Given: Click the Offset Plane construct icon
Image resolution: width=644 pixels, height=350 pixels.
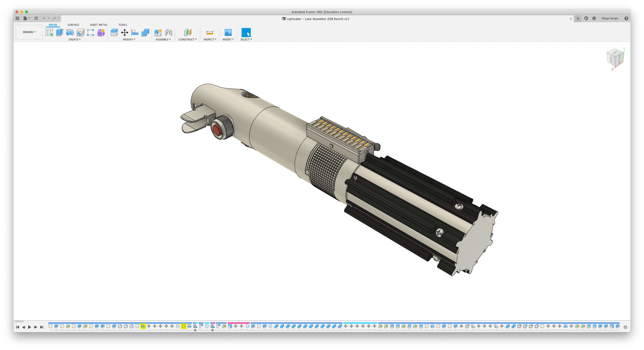Looking at the screenshot, I should pyautogui.click(x=188, y=33).
